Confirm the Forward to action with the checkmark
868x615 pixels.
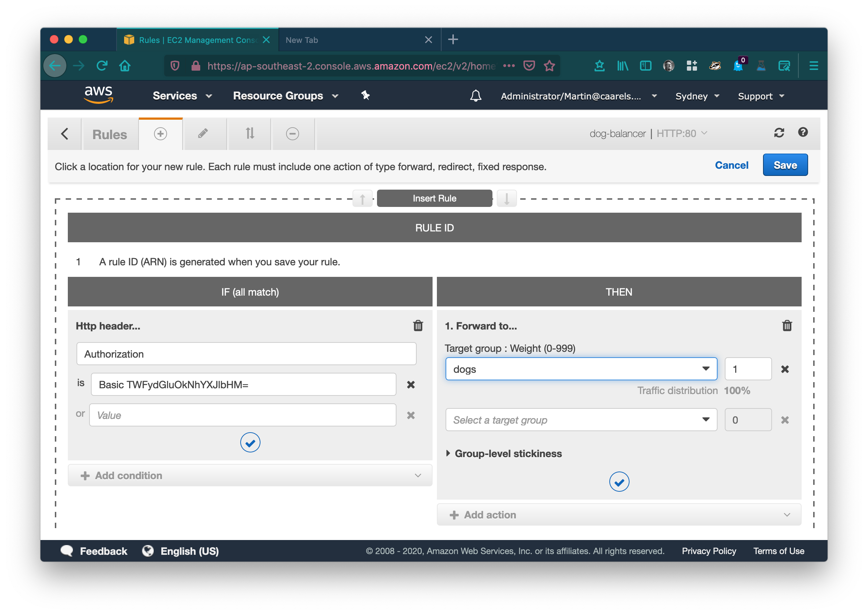click(619, 482)
